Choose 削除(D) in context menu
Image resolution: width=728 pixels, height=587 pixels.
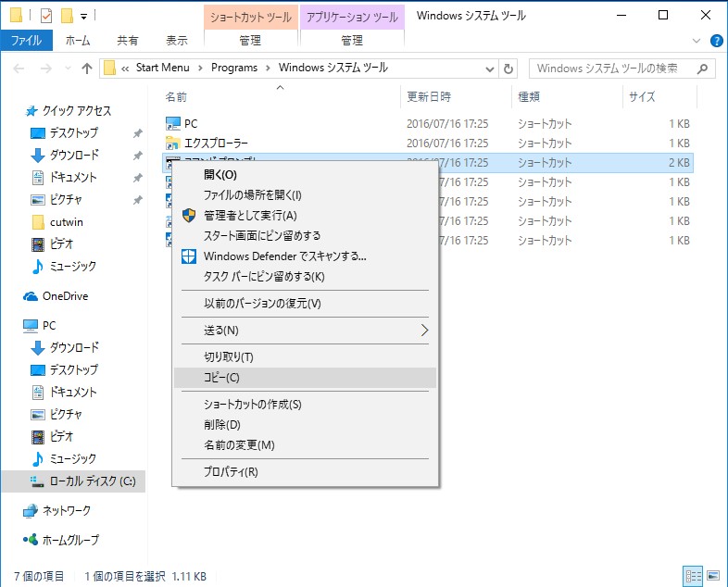point(305,425)
